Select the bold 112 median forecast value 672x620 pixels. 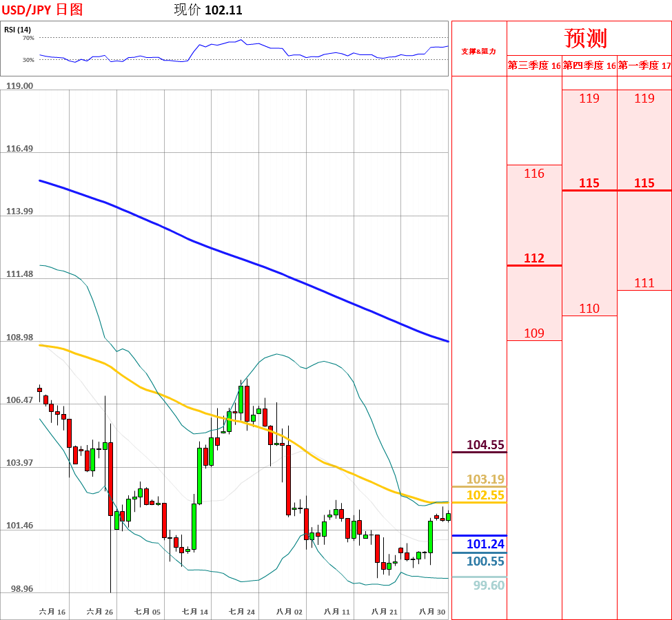click(x=534, y=258)
